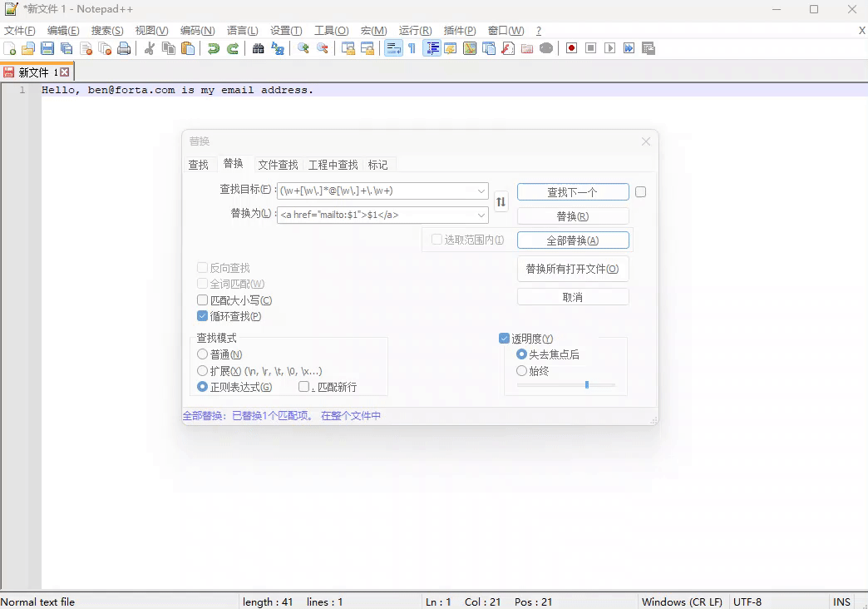Open the 编码 menu

pyautogui.click(x=197, y=31)
